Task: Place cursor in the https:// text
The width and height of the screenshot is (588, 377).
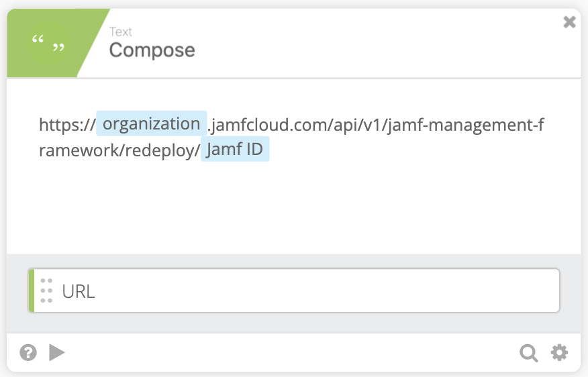Action: click(x=67, y=125)
